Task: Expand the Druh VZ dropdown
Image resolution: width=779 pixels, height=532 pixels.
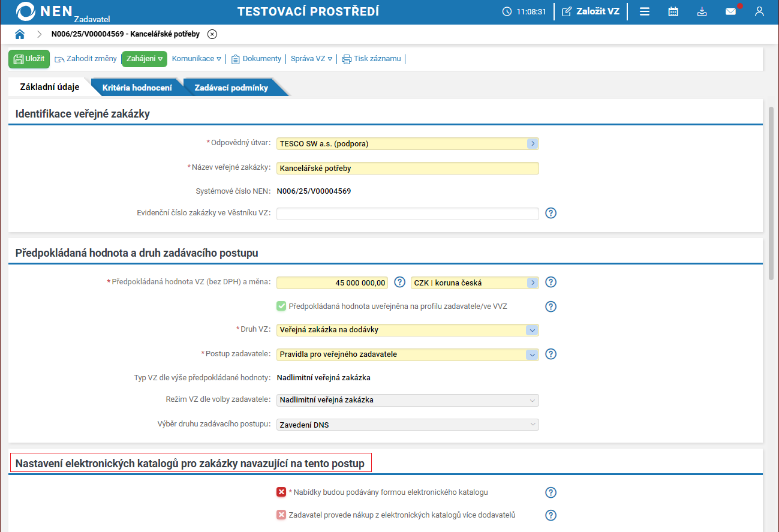Action: click(532, 330)
